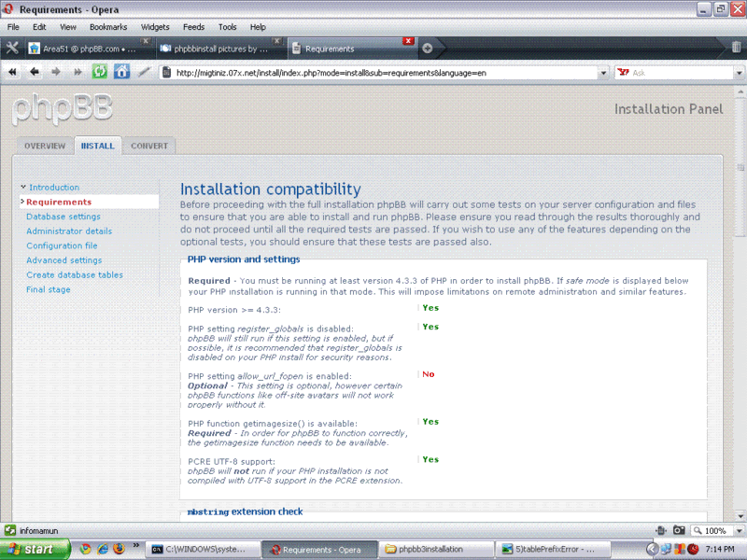The width and height of the screenshot is (747, 560).
Task: Open the Create database tables step
Action: (75, 274)
